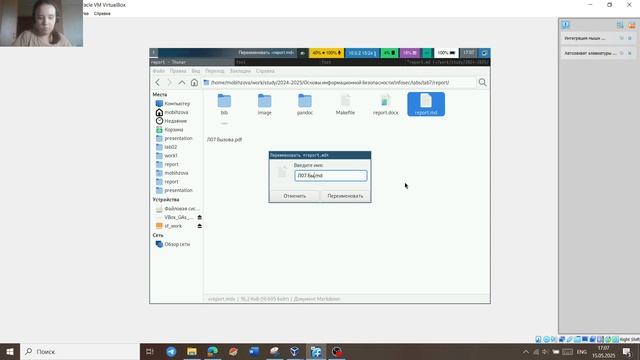Viewport: 640px width, 360px height.
Task: Open the Закладки menu
Action: click(x=240, y=71)
